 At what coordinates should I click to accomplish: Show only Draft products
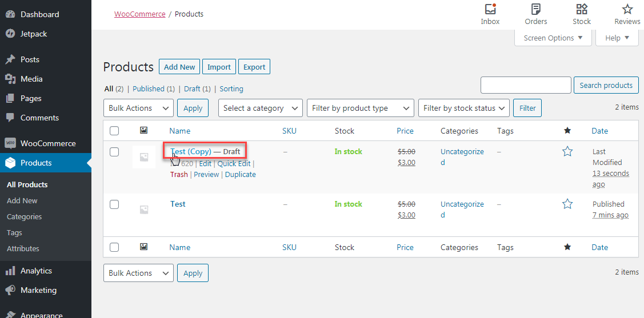(x=192, y=88)
